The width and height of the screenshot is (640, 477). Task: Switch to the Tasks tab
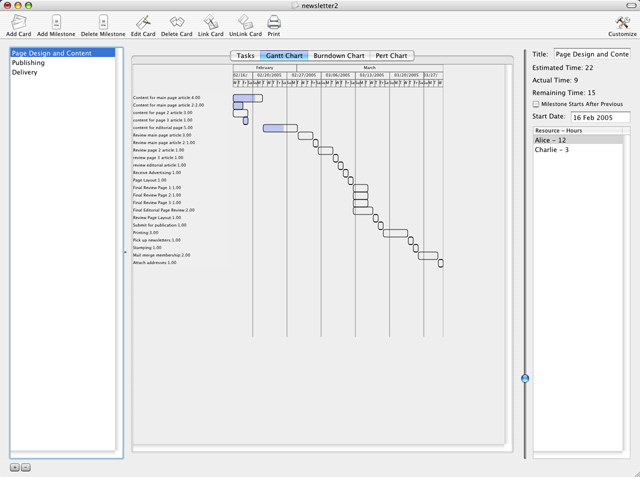[x=245, y=56]
